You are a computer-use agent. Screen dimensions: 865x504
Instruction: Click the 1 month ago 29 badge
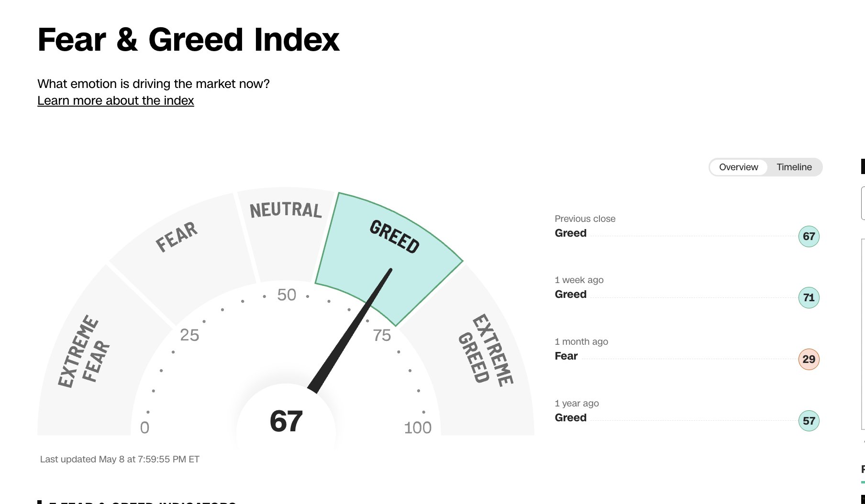809,359
